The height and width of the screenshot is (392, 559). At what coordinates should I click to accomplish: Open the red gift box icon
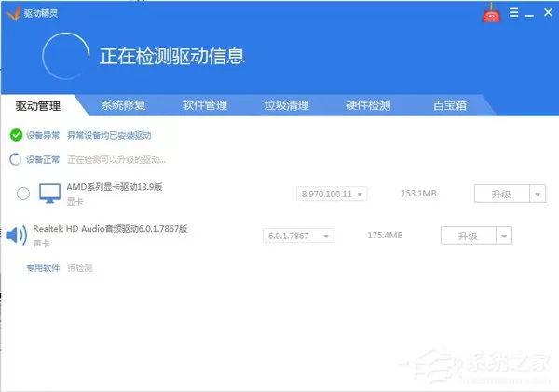(x=492, y=13)
